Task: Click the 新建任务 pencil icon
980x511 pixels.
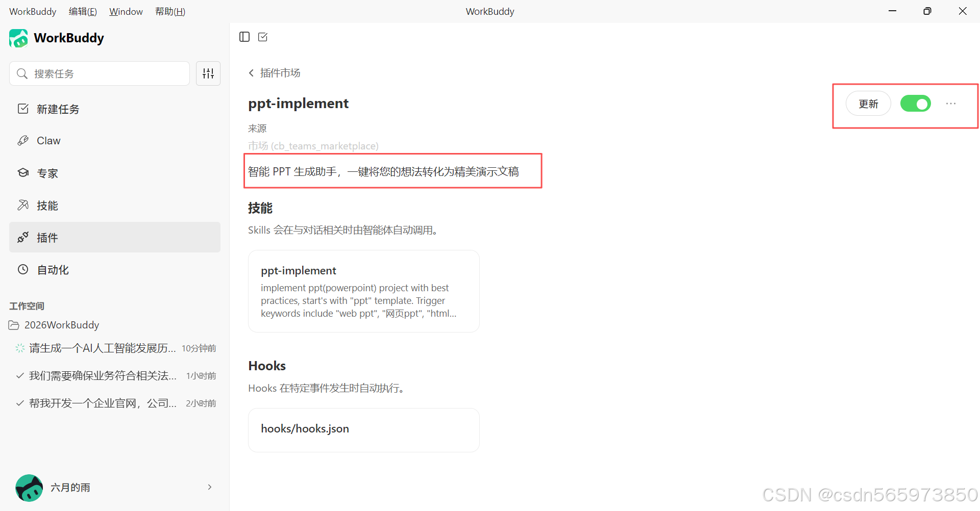Action: tap(23, 109)
